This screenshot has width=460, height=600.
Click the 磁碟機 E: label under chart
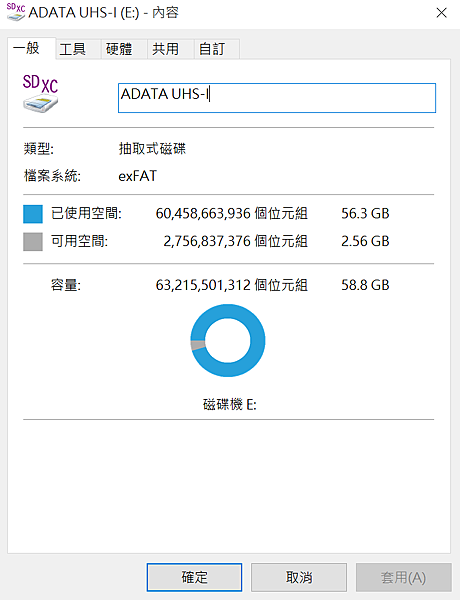coord(230,404)
